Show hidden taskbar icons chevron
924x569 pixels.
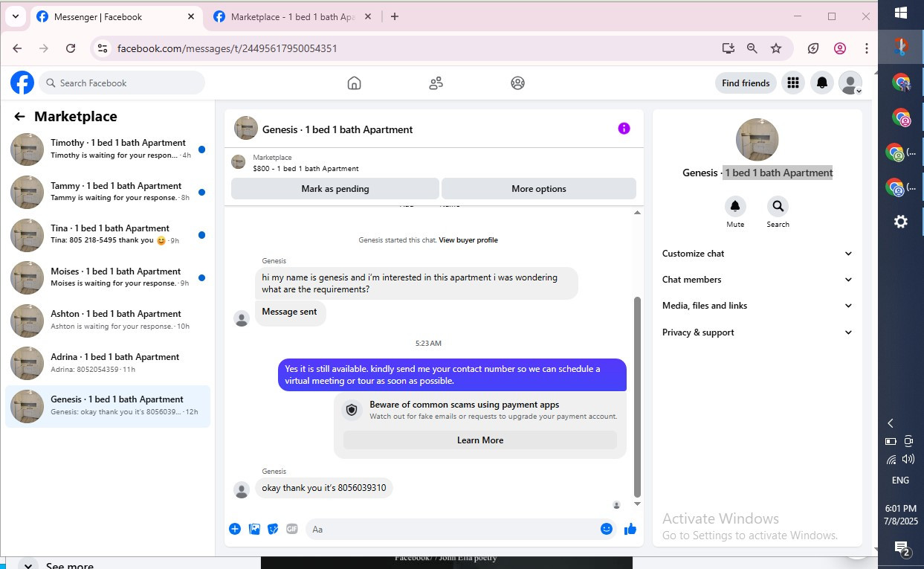click(891, 423)
